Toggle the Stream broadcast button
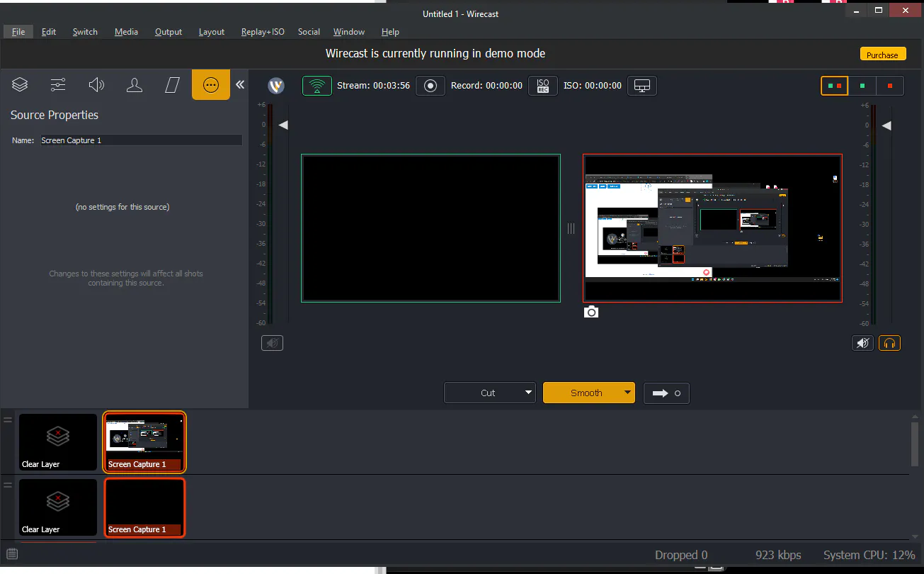This screenshot has height=574, width=924. 317,86
